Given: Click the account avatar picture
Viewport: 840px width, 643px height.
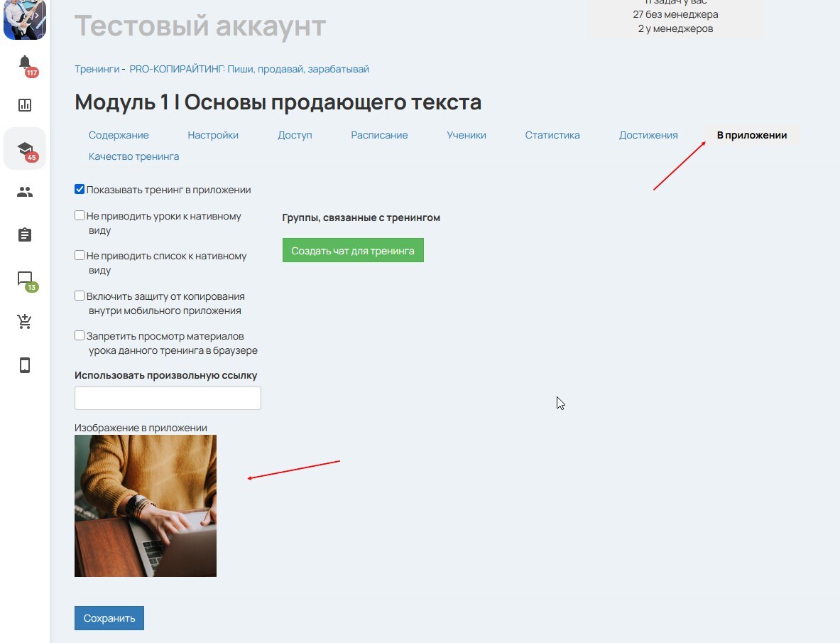Looking at the screenshot, I should coord(25,19).
